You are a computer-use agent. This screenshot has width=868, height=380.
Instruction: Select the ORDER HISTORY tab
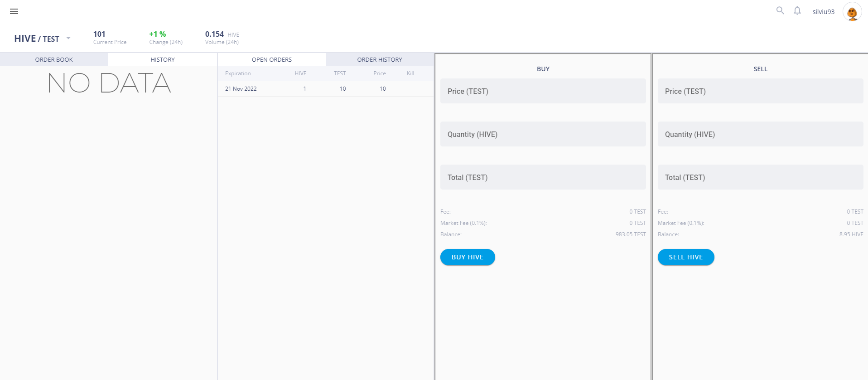(380, 59)
